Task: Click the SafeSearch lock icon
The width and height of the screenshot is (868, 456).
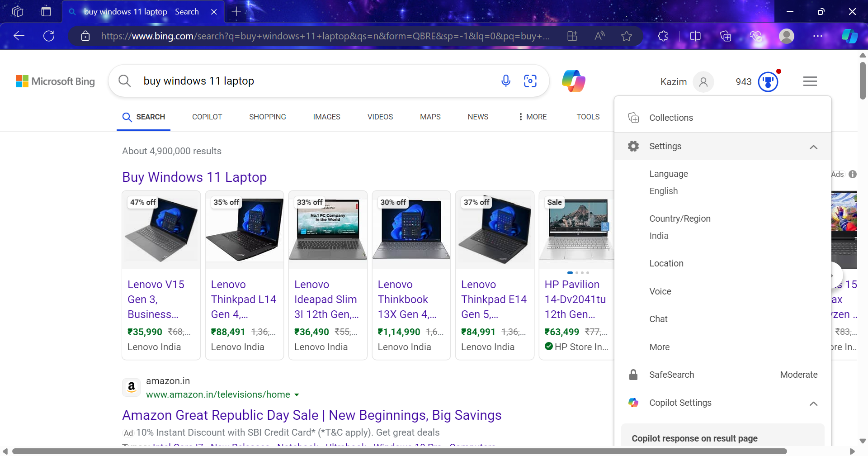Action: point(633,375)
